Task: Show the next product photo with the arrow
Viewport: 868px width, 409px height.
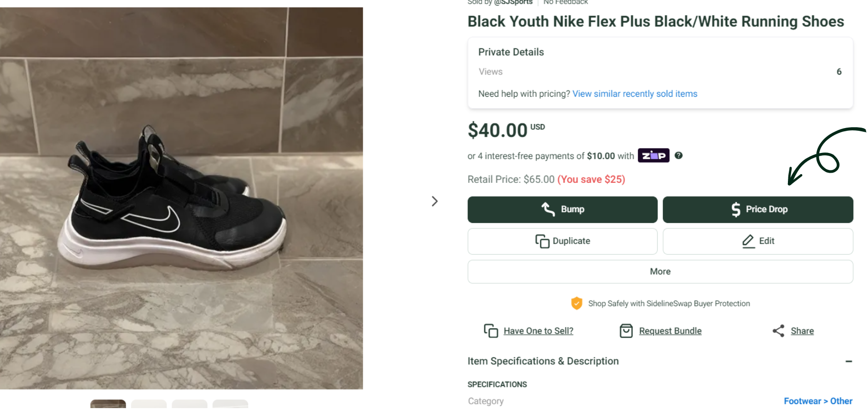Action: (x=434, y=201)
